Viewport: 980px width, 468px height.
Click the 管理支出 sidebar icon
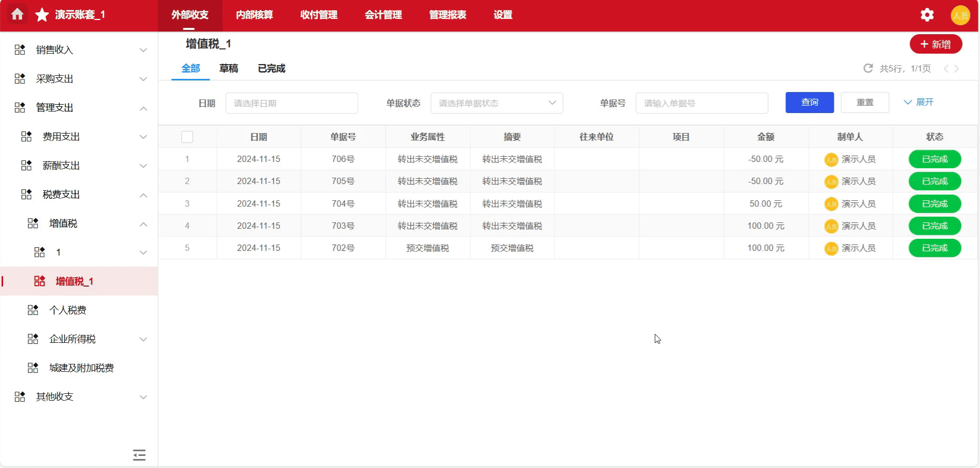coord(20,107)
